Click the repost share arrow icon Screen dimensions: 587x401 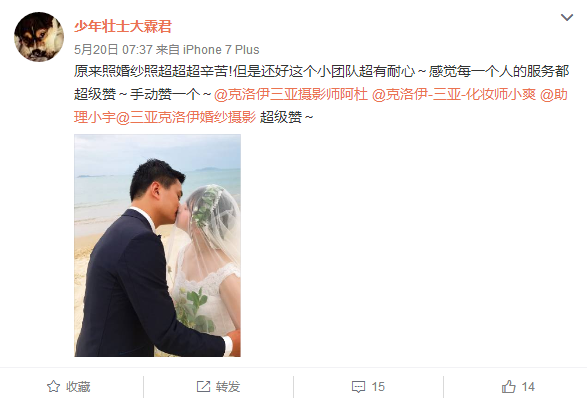pos(203,386)
